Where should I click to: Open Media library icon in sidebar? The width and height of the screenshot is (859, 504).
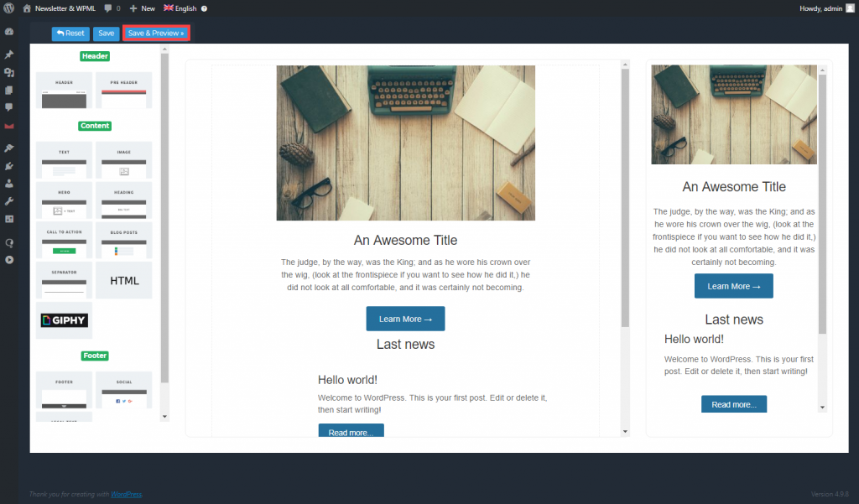pyautogui.click(x=9, y=72)
